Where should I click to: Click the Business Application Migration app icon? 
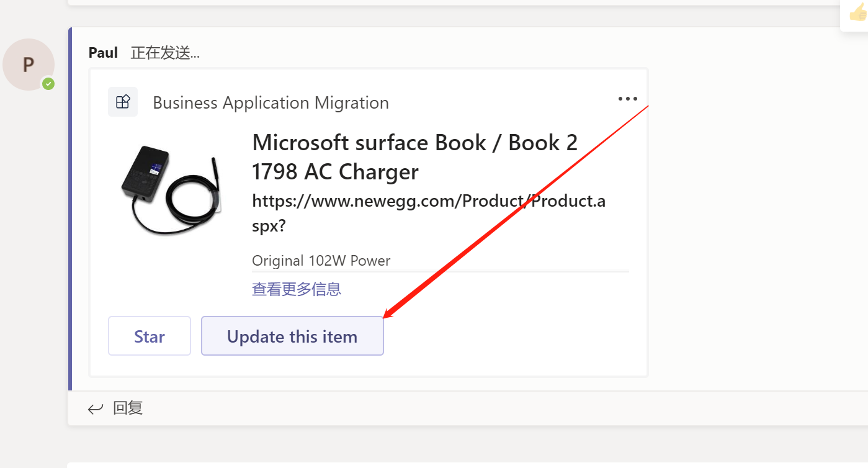(123, 102)
